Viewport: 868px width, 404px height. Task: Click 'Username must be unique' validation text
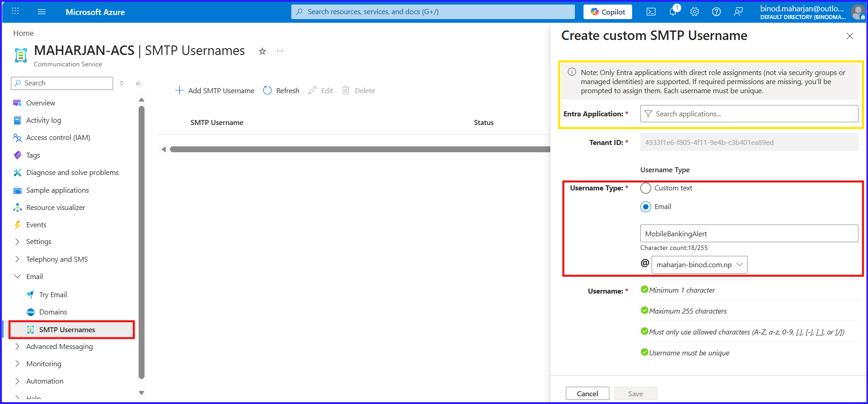689,353
